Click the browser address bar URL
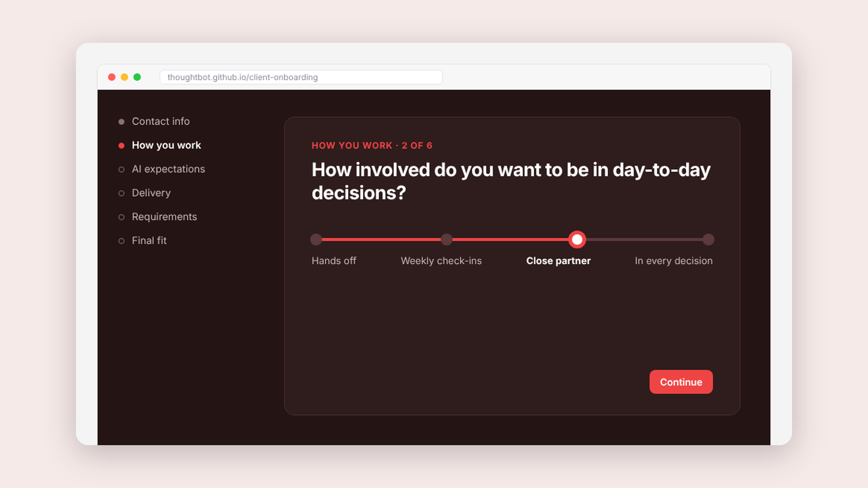The width and height of the screenshot is (868, 488). click(x=301, y=77)
